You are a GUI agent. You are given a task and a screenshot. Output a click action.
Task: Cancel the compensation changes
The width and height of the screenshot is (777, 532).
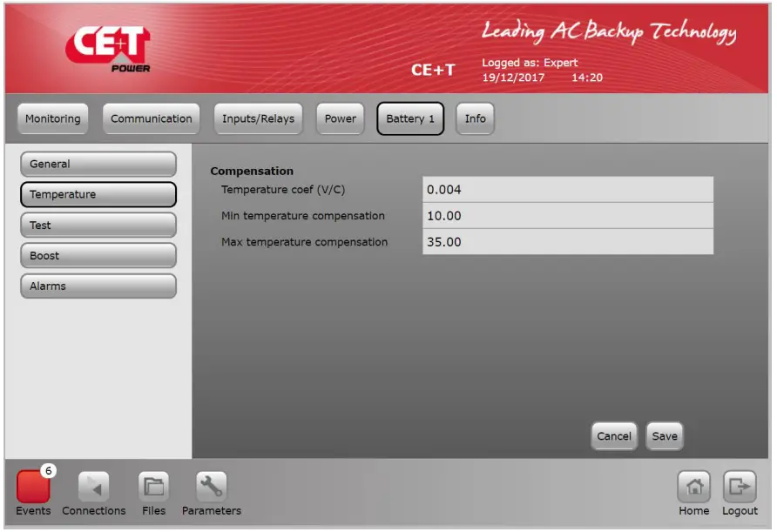coord(614,436)
